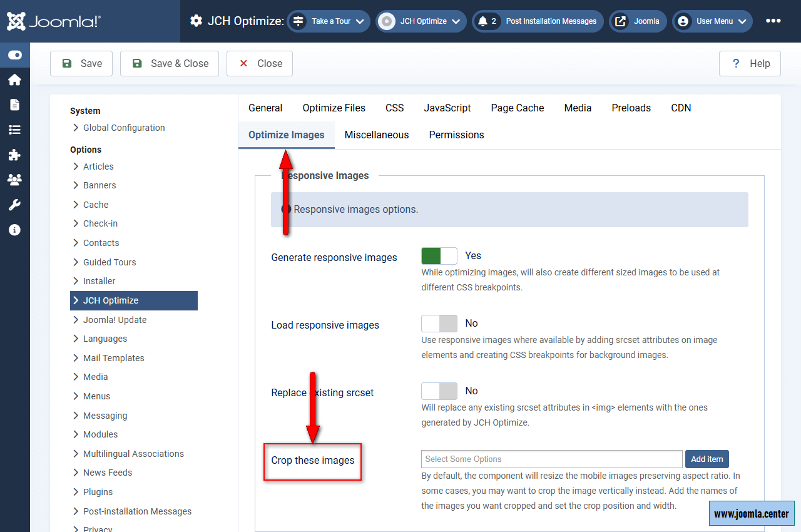Viewport: 801px width, 532px height.
Task: Enable Replace existing srcset toggle
Action: click(439, 391)
